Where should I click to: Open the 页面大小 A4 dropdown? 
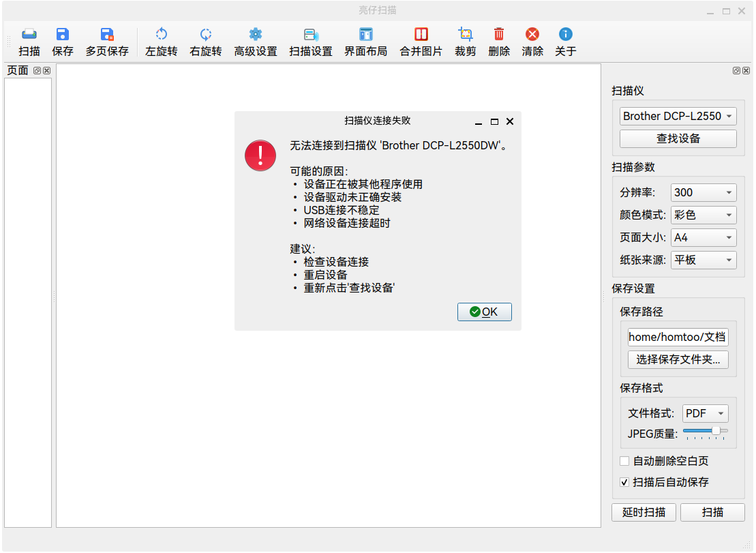coord(704,238)
